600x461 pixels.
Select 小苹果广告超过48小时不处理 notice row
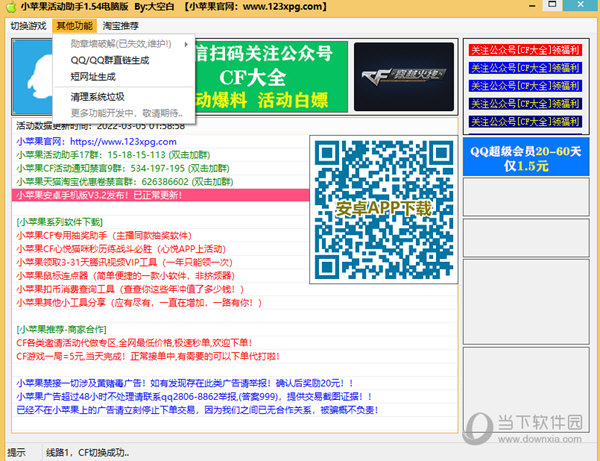point(235,396)
